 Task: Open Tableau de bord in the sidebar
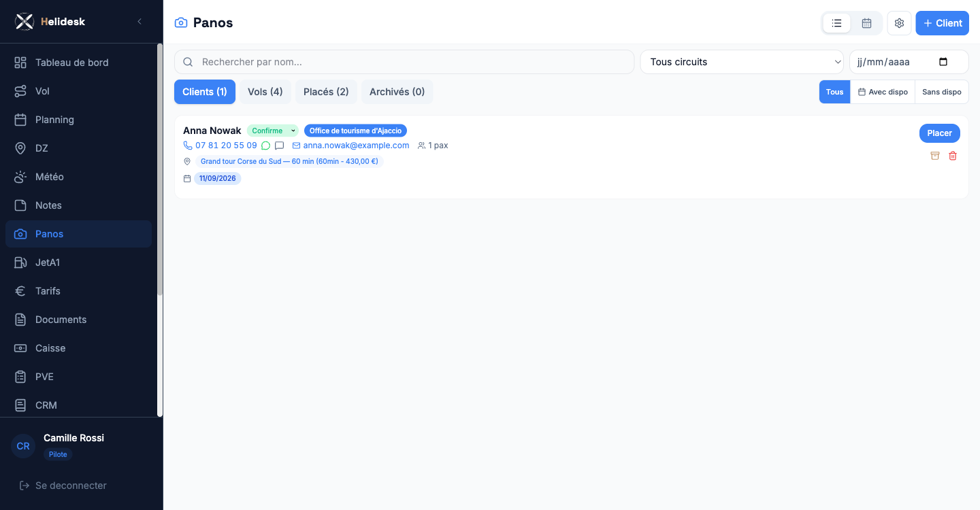[78, 63]
